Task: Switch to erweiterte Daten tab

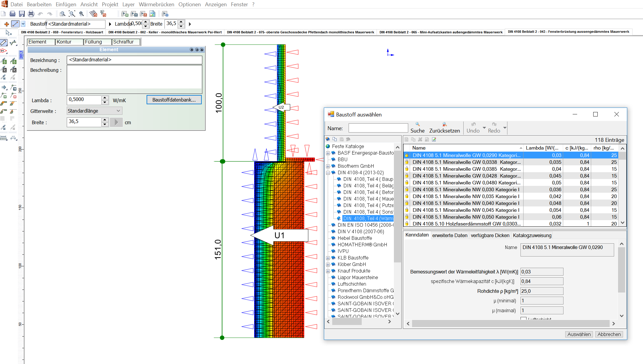Action: [450, 235]
